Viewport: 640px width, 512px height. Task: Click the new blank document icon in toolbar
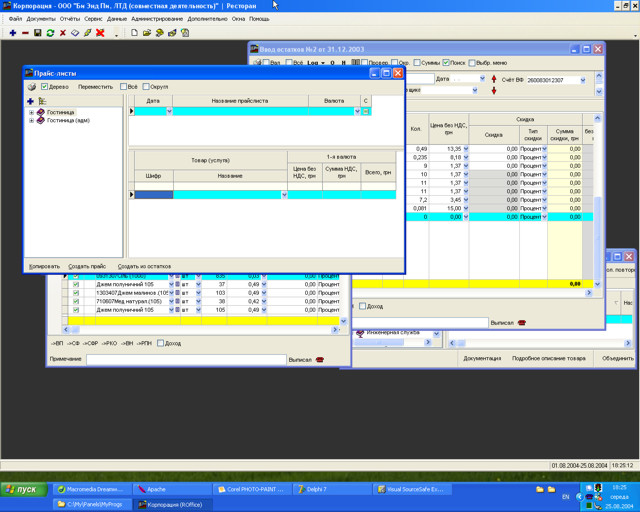pos(133,33)
